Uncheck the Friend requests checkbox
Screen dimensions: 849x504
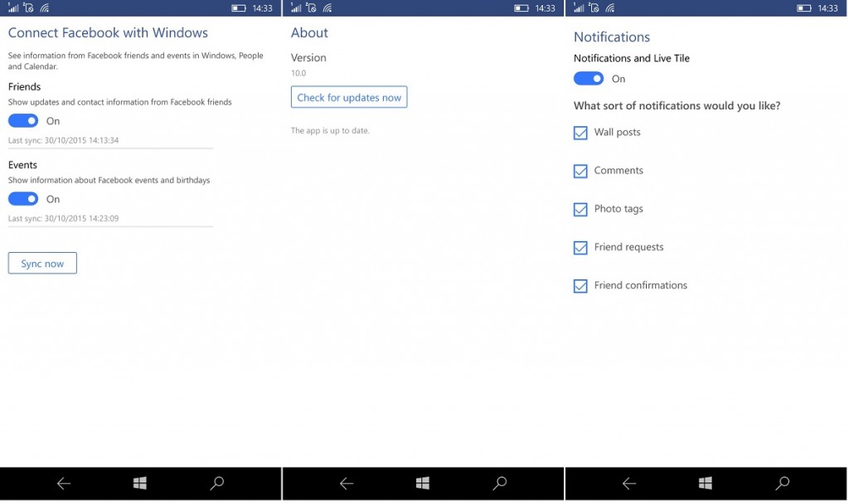[580, 247]
